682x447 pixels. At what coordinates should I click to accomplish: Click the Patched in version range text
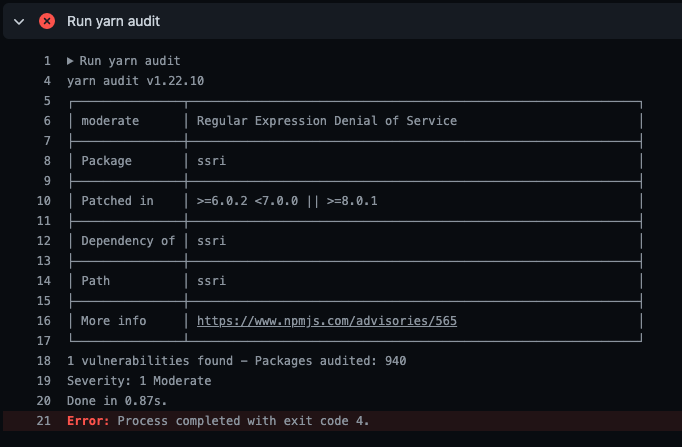coord(287,201)
